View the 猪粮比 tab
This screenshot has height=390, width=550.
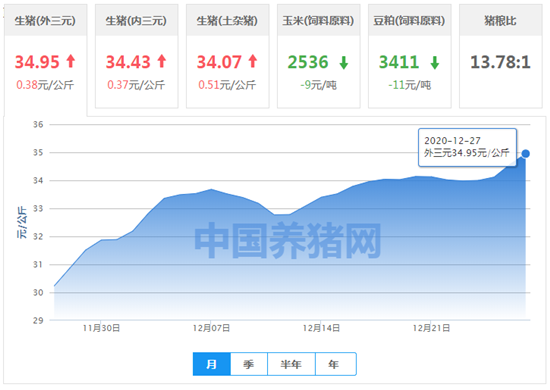click(501, 21)
